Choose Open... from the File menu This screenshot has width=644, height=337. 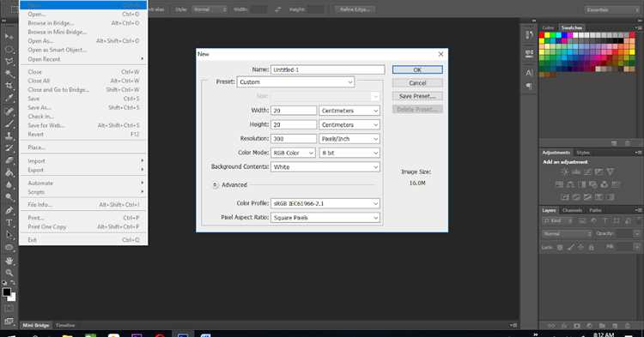point(83,15)
